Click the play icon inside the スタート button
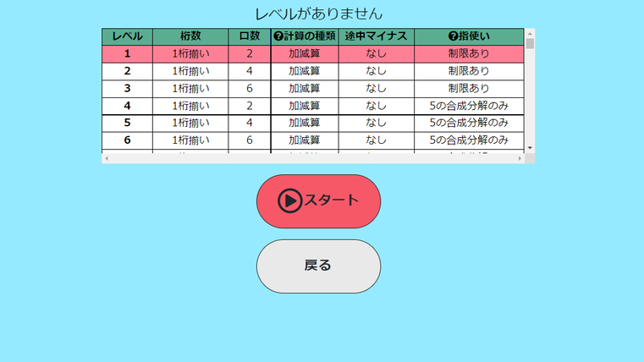The width and height of the screenshot is (644, 362). (289, 201)
